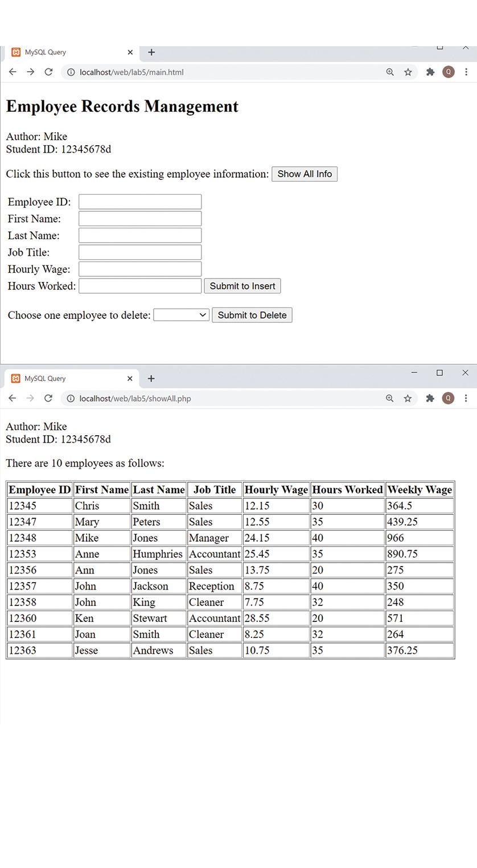Click the weekly wage cell 376.25
Viewport: 477px width, 868px height.
click(420, 650)
